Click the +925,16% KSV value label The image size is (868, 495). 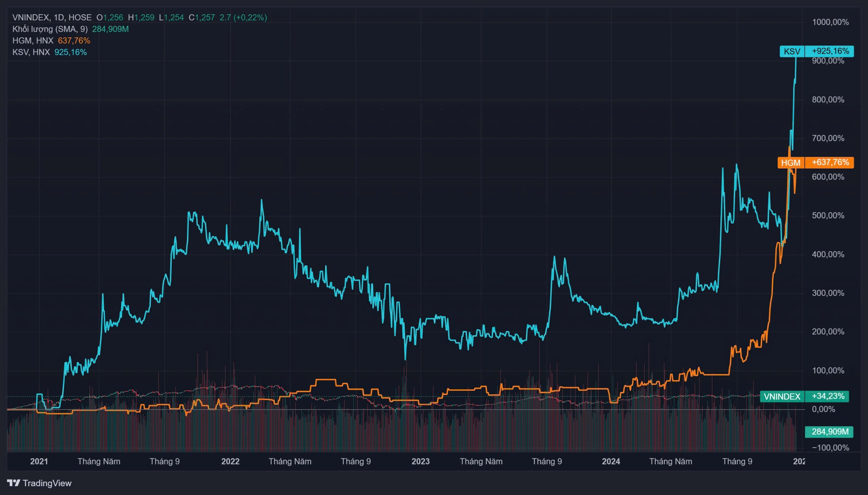coord(830,51)
